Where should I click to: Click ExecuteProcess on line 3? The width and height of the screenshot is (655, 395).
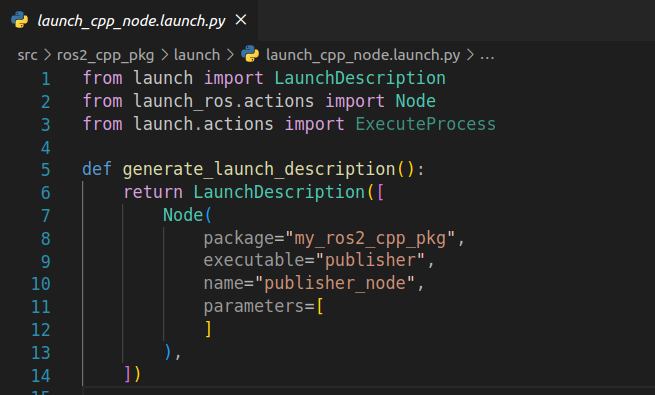click(426, 124)
